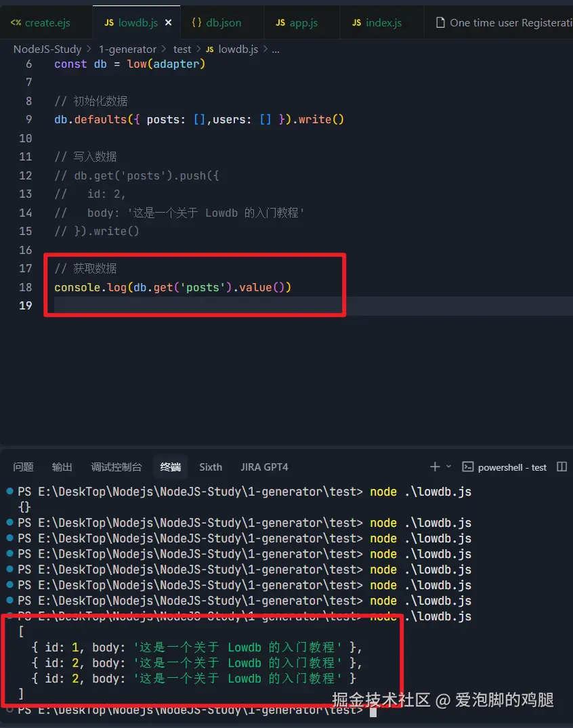Click the file icon on Registration tab

(x=440, y=22)
